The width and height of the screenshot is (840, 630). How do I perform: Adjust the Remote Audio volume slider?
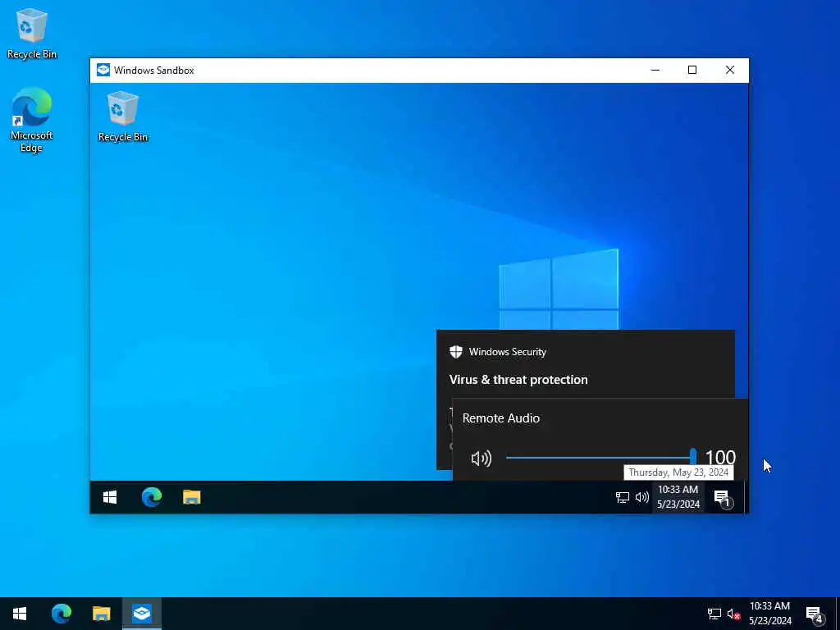click(x=600, y=458)
